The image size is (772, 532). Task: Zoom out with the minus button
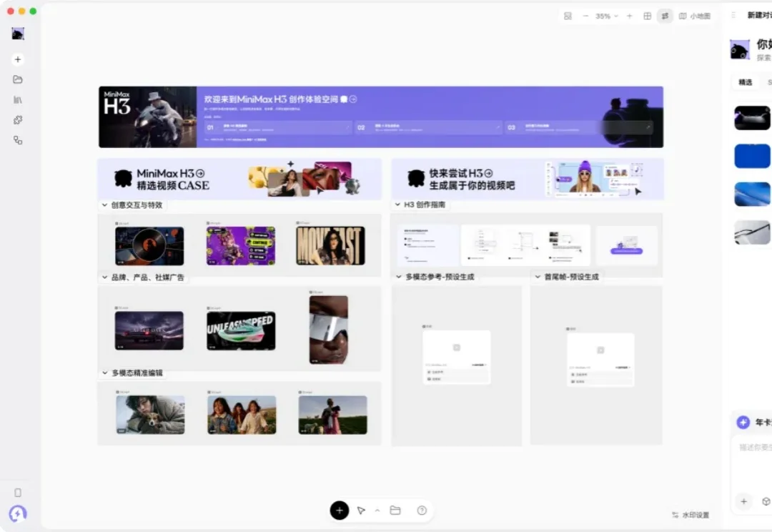[x=585, y=16]
